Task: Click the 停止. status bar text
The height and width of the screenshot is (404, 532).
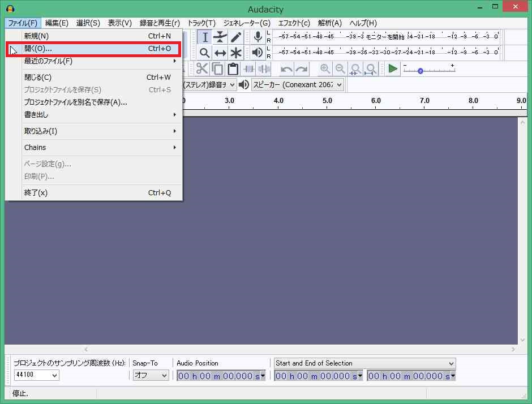Action: point(20,393)
